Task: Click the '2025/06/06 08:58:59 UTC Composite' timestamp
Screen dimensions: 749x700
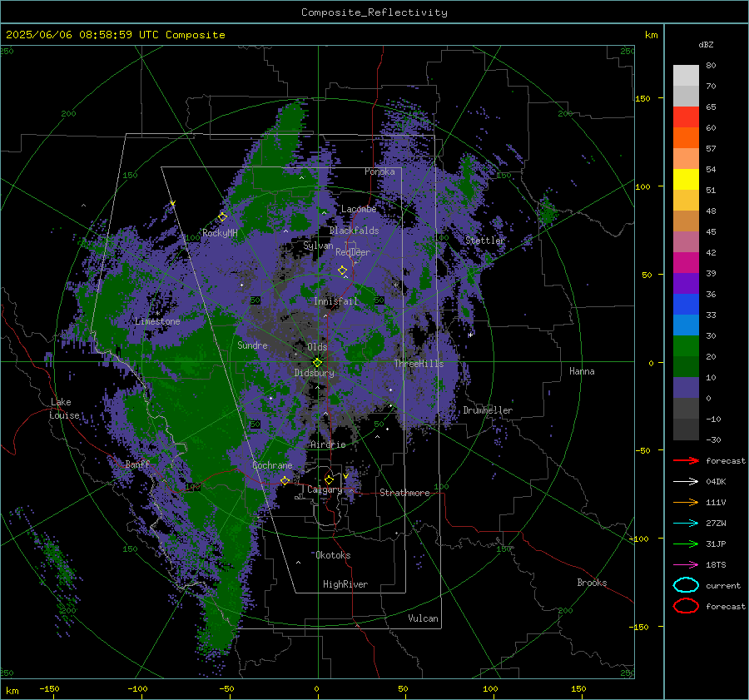Action: pos(115,35)
